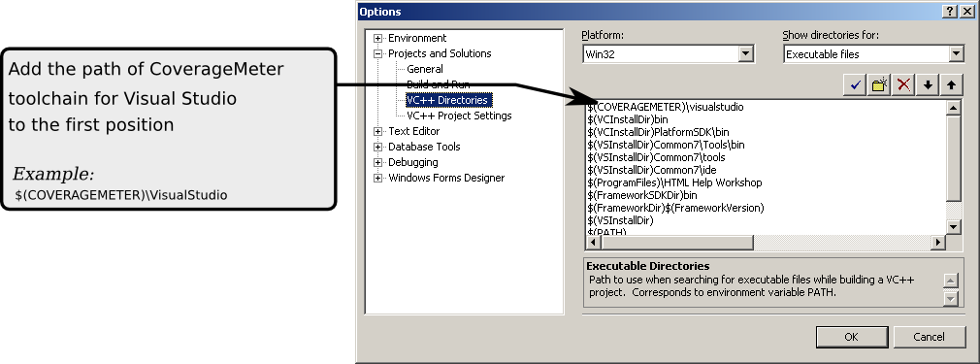Select the Database Tools category label
The height and width of the screenshot is (364, 980).
tap(424, 147)
